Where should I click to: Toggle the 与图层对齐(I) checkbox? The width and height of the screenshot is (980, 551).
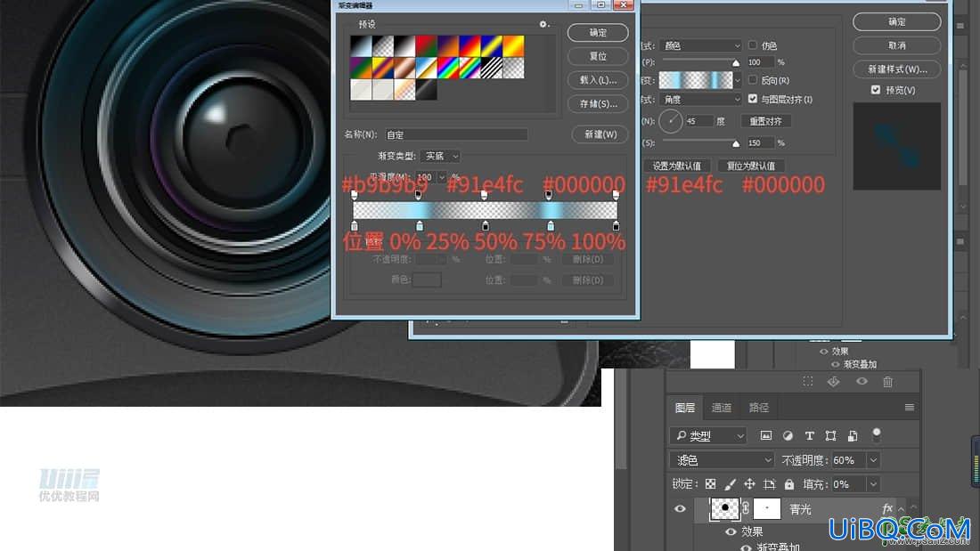point(753,99)
